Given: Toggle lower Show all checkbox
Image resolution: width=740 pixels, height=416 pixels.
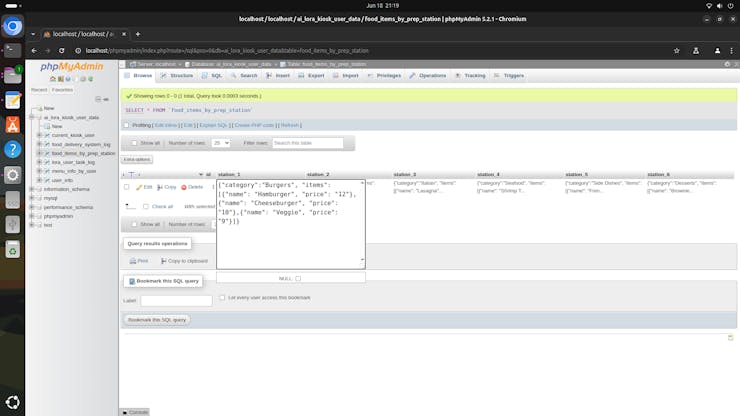Looking at the screenshot, I should pyautogui.click(x=134, y=224).
